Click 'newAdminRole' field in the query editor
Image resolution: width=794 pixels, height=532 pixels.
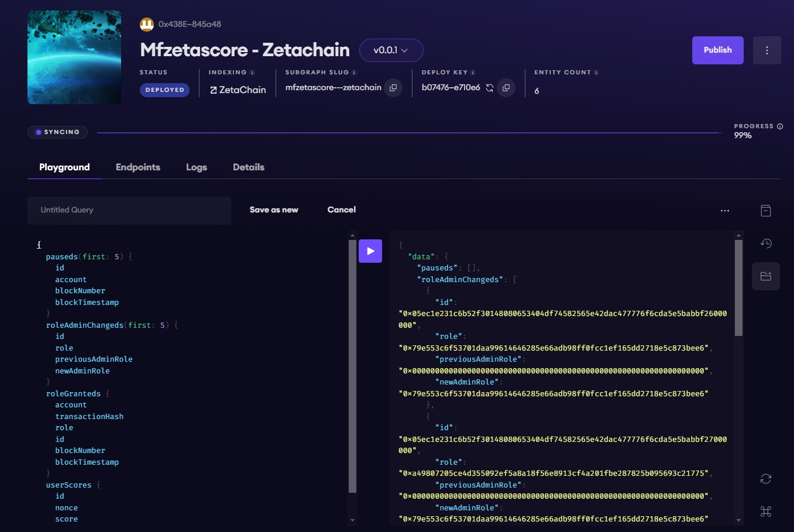83,370
